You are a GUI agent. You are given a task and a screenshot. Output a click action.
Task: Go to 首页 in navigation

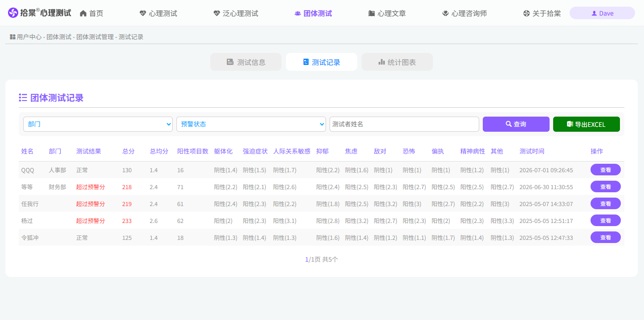tap(92, 13)
